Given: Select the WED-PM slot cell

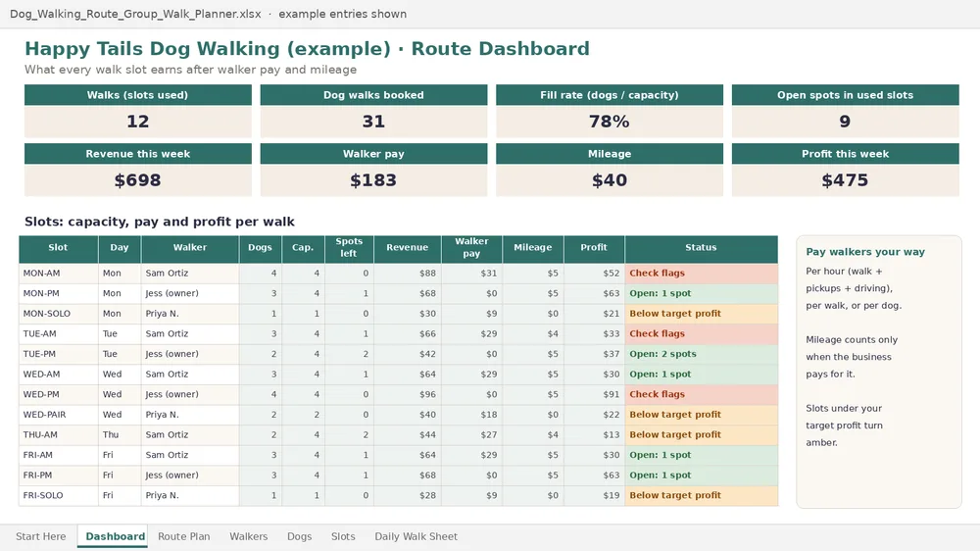Looking at the screenshot, I should [58, 395].
